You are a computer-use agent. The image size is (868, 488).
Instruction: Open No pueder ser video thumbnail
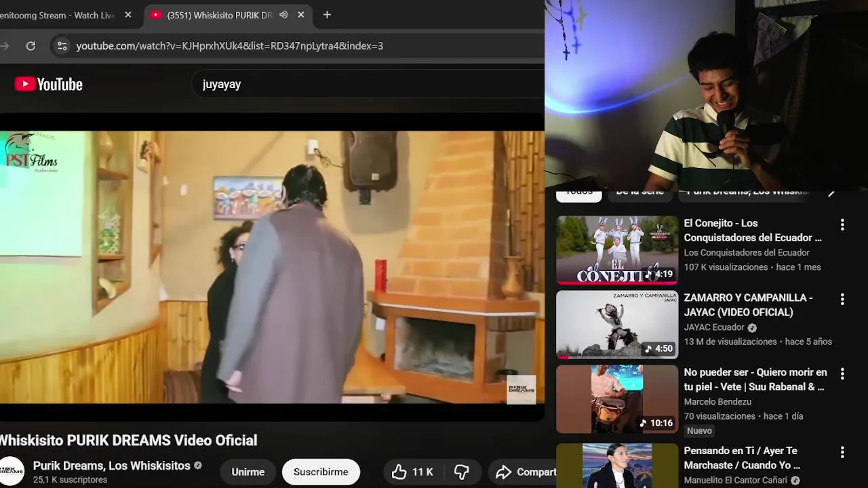[x=617, y=399]
